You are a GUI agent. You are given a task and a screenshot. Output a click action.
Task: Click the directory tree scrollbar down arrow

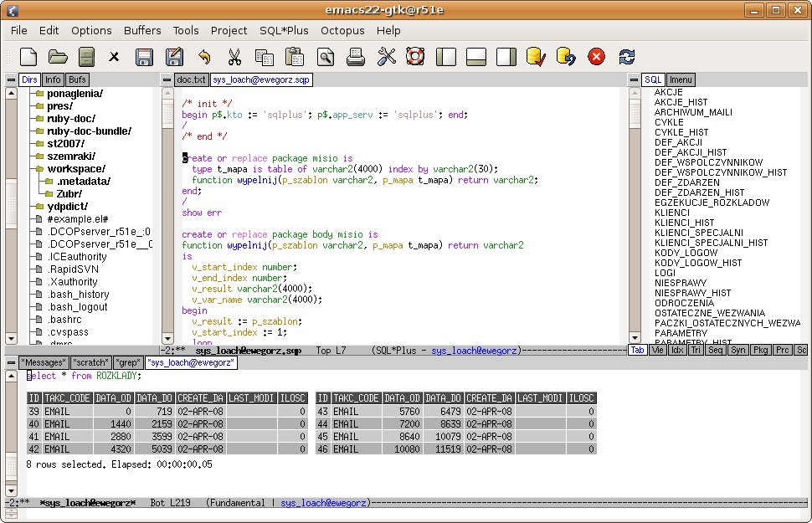point(11,337)
